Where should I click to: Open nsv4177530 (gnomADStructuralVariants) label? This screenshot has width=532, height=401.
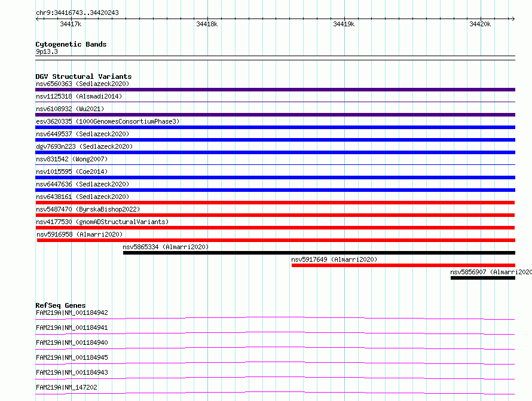click(102, 222)
